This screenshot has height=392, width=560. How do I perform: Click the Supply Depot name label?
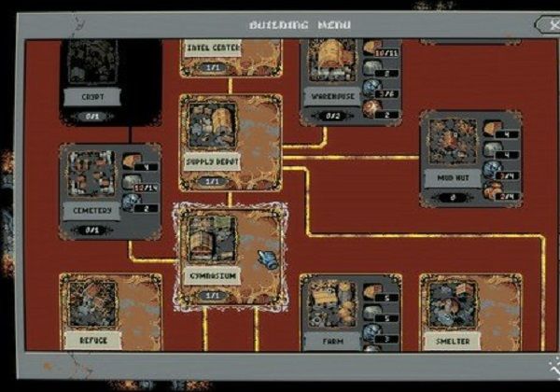point(212,161)
